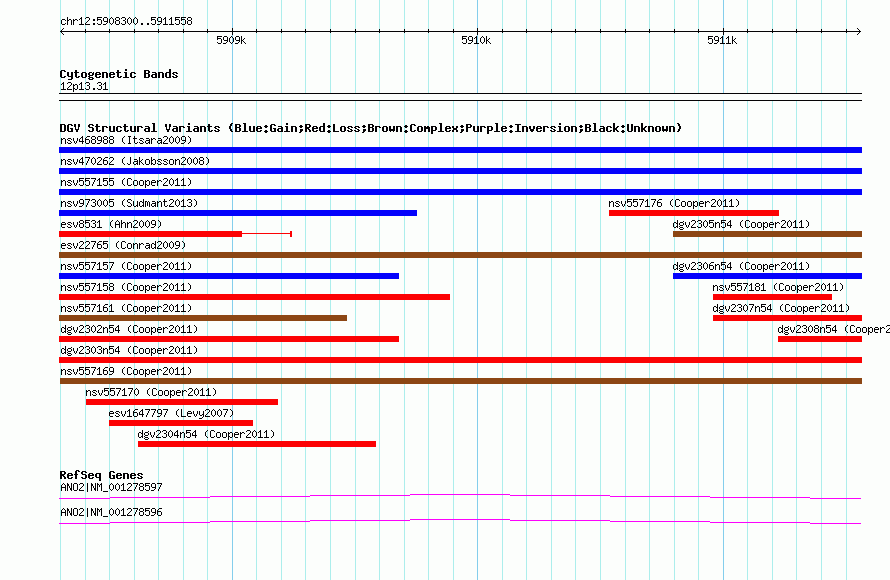Viewport: 890px width, 580px height.
Task: Click the red nsv557181 loss bar
Action: (x=773, y=297)
